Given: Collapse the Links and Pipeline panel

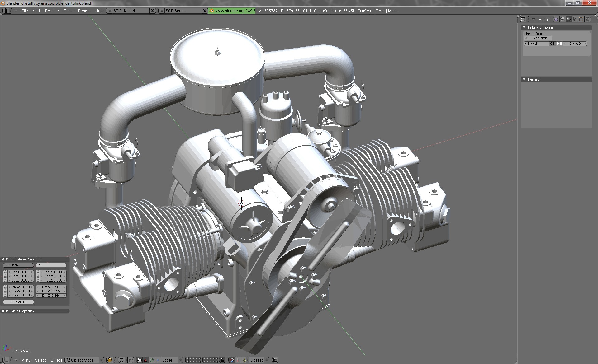Looking at the screenshot, I should point(524,27).
